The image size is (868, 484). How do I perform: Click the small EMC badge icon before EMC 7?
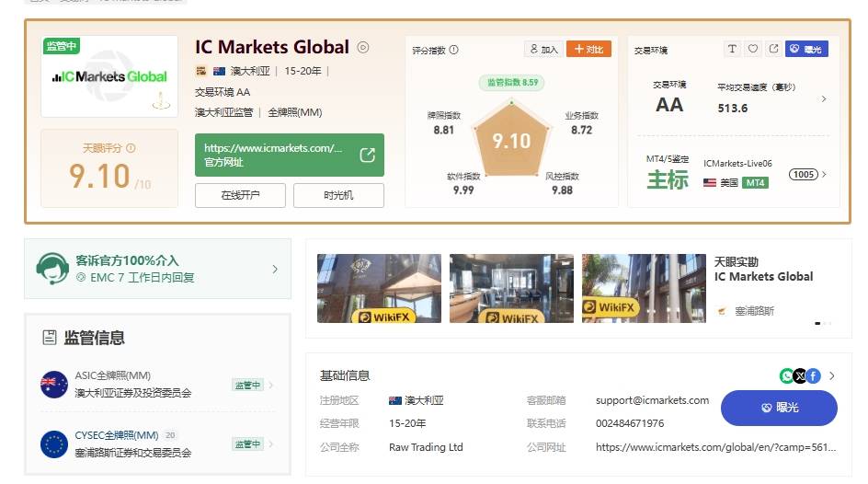(81, 277)
